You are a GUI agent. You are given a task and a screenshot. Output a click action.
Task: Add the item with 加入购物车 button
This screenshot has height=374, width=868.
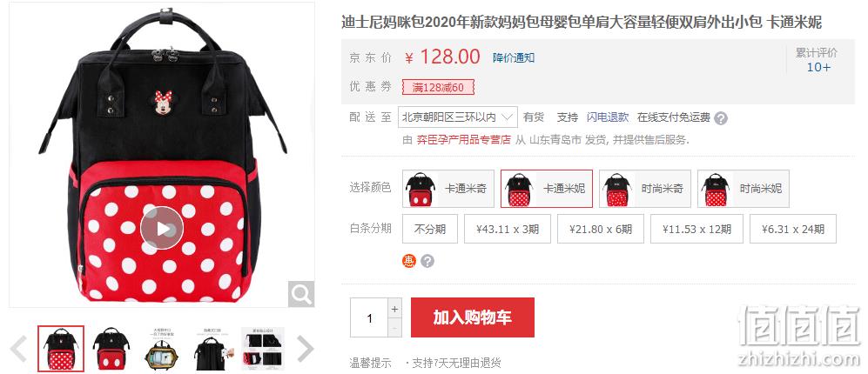tap(472, 317)
